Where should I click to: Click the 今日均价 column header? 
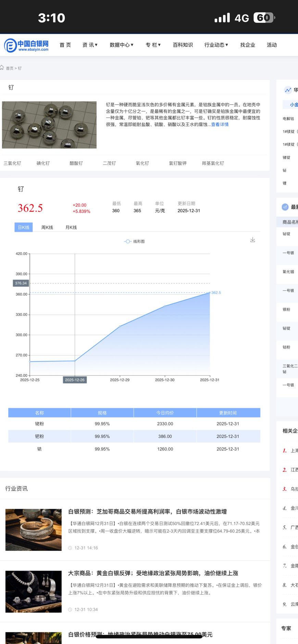(165, 413)
